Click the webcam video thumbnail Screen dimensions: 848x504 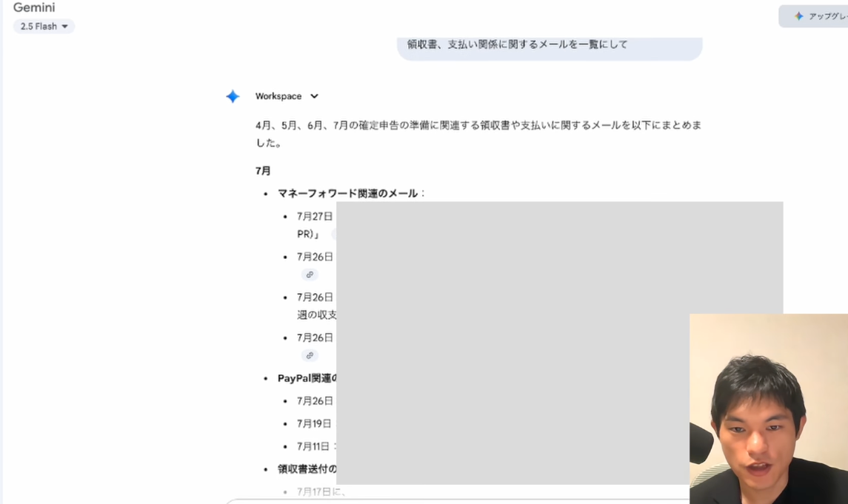[768, 409]
